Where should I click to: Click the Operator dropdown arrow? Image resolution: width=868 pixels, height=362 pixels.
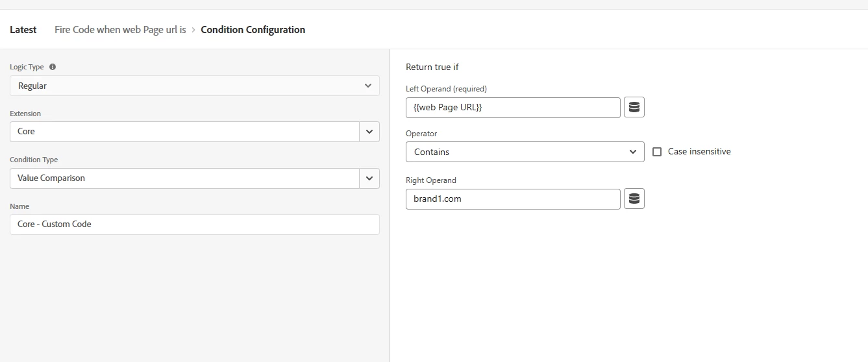click(x=633, y=152)
